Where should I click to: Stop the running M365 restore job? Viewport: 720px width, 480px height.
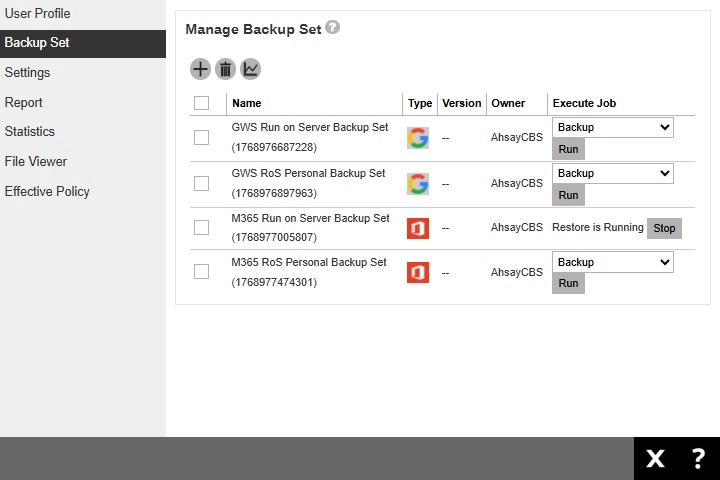click(664, 228)
